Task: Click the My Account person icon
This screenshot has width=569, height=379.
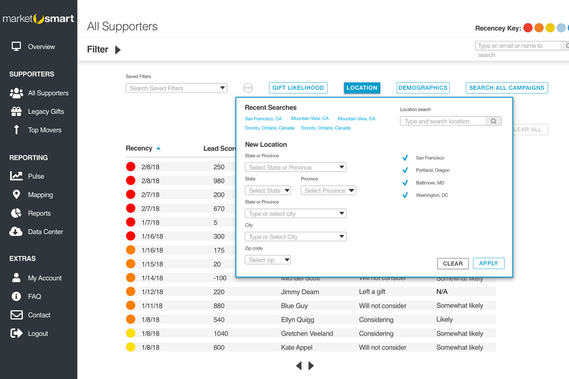Action: (x=16, y=278)
